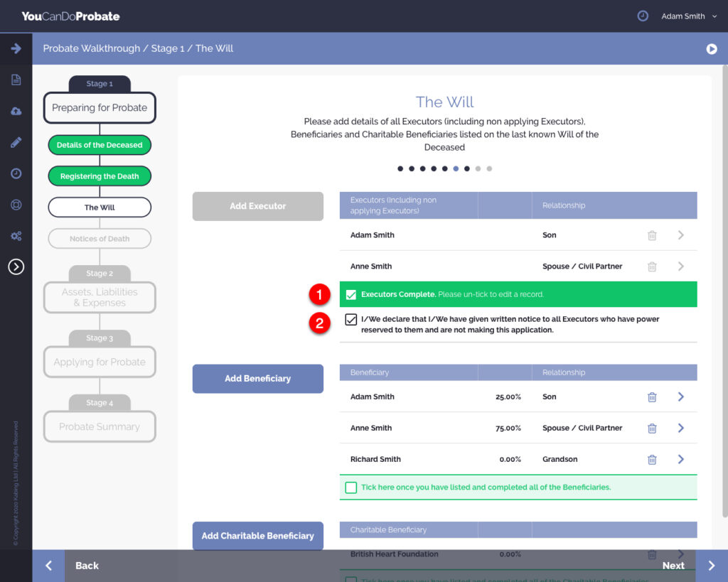Click the Add Beneficiary button
728x582 pixels.
pos(257,379)
